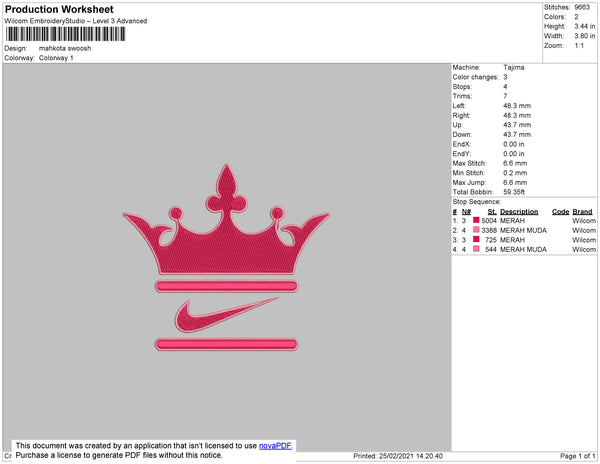Click the 'Description' column header

[519, 212]
